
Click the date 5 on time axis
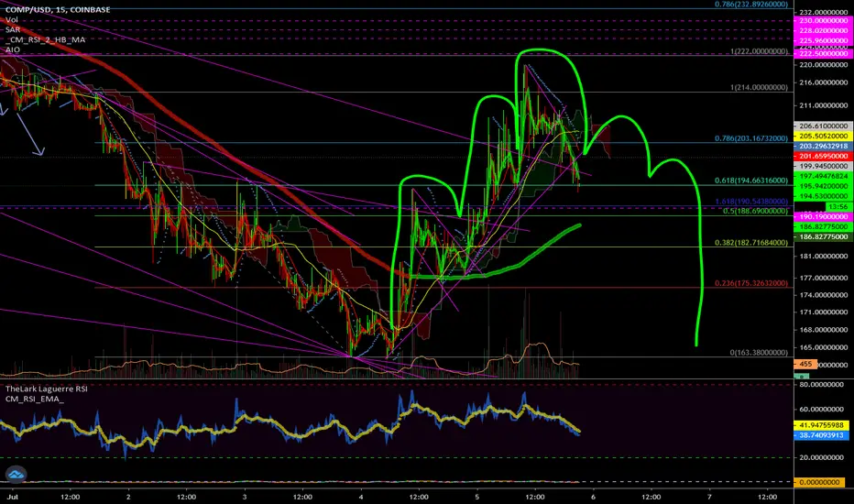[477, 497]
